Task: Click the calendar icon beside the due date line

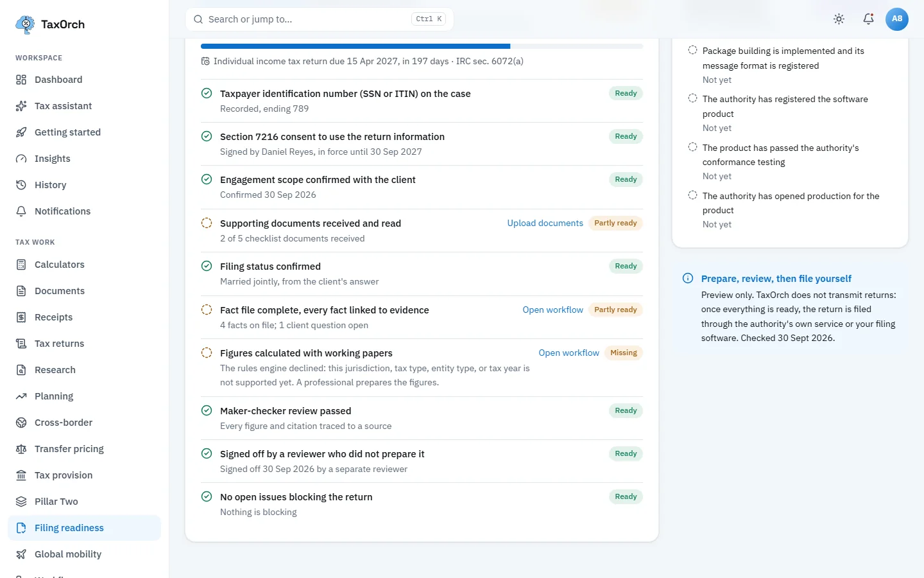Action: [205, 61]
